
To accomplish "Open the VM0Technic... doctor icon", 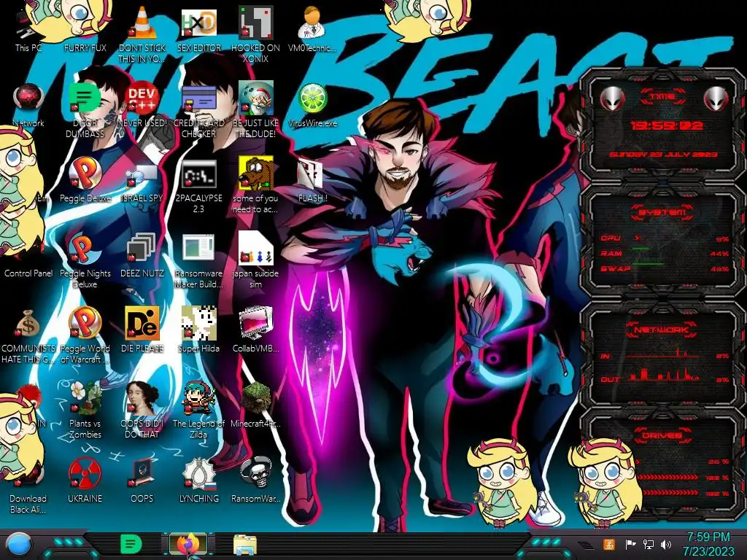I will point(312,24).
